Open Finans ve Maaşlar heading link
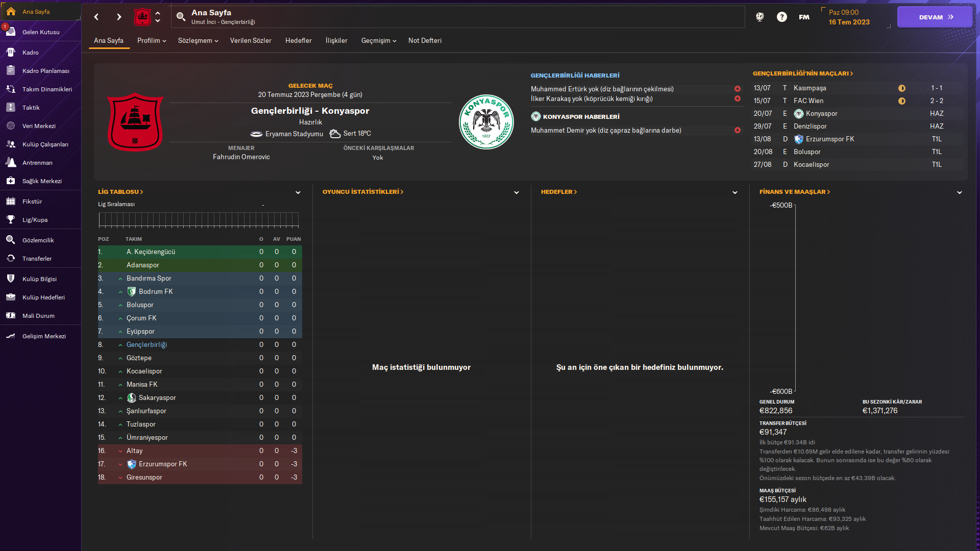The height and width of the screenshot is (551, 980). coord(795,192)
